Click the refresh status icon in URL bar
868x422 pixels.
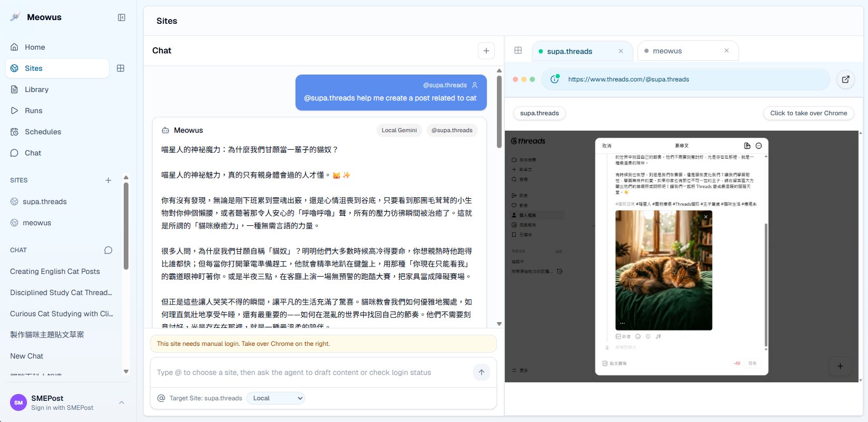(555, 79)
